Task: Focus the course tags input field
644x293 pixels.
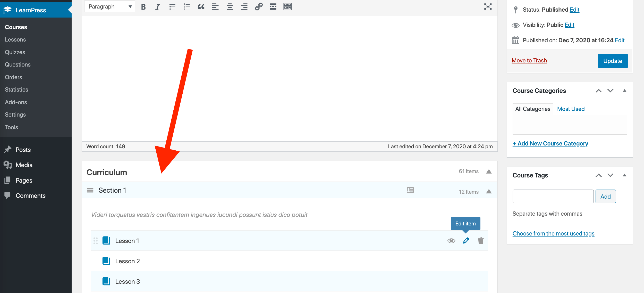Action: click(x=553, y=197)
